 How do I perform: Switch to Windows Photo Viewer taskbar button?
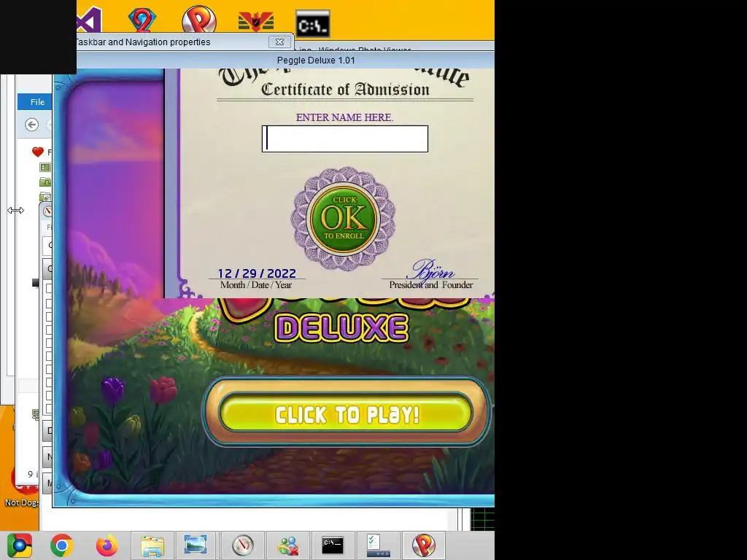[x=196, y=545]
